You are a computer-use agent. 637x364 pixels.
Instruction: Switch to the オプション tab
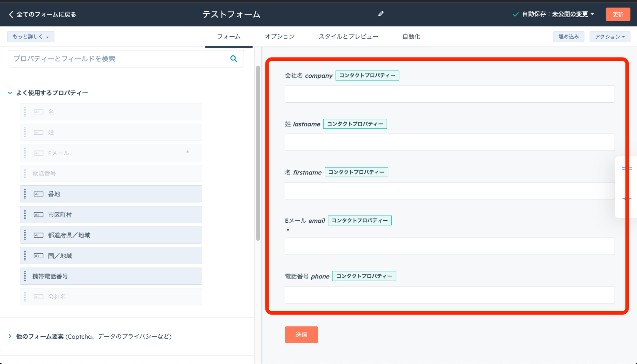tap(279, 37)
